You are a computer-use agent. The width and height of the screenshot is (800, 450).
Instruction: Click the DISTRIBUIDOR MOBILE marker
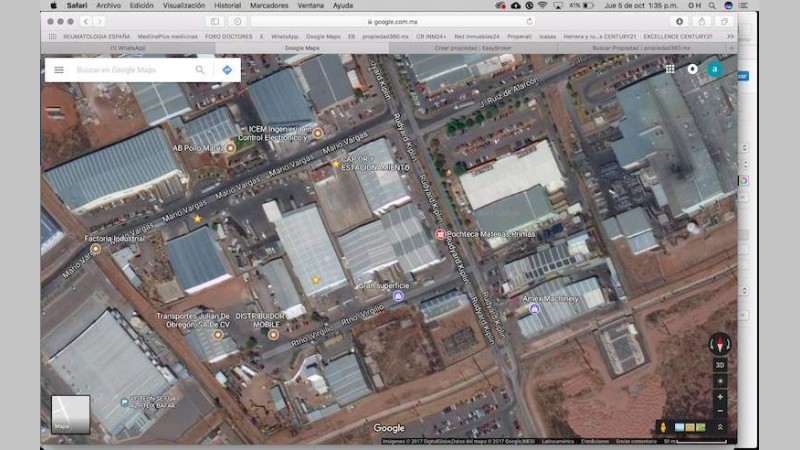273,335
